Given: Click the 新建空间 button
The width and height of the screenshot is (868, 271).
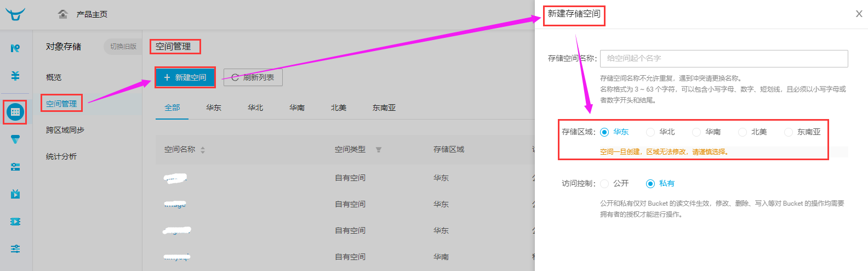Looking at the screenshot, I should [185, 78].
